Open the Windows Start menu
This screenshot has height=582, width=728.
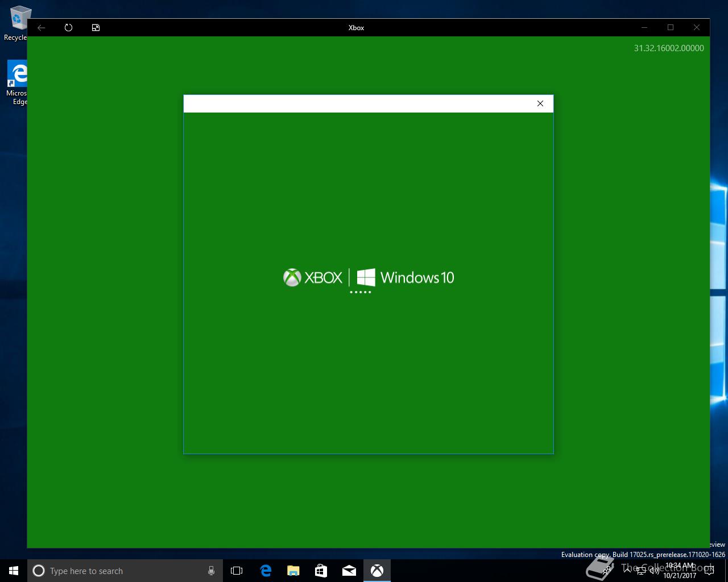pos(14,571)
